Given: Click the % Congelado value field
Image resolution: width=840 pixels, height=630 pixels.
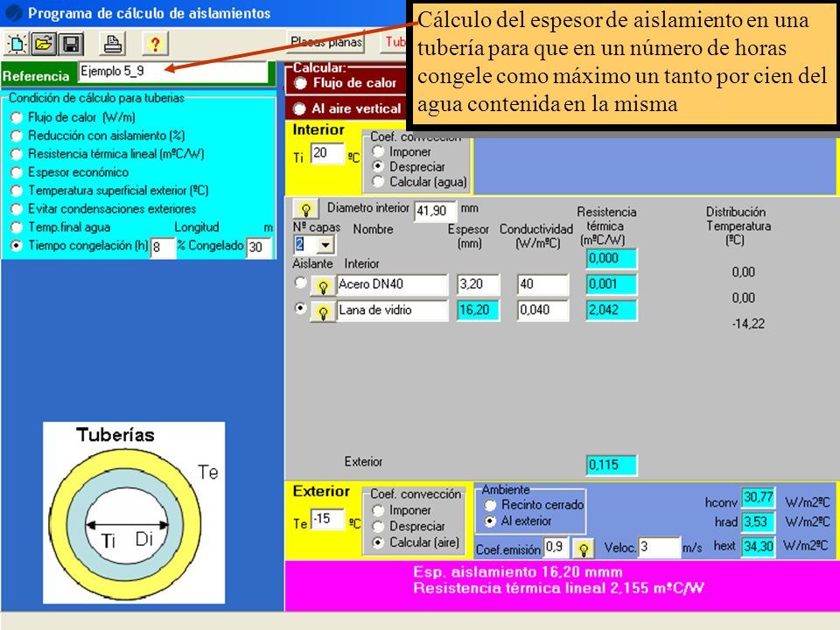Looking at the screenshot, I should (x=259, y=247).
